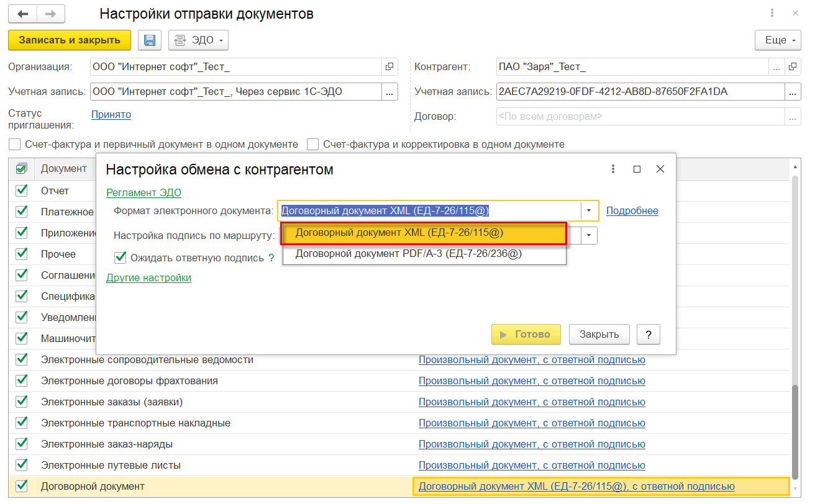Screen dimensions: 815x504
Task: Click the Учетная запись organization input field
Action: tap(235, 92)
